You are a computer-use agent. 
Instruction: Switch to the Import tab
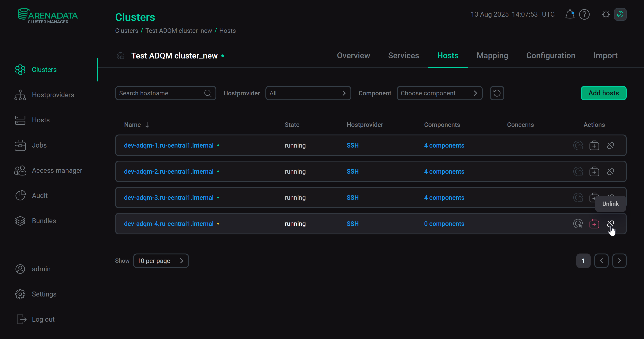605,56
